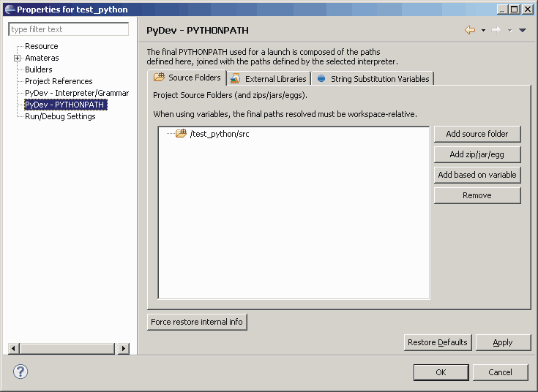Open the help question mark icon
538x392 pixels.
pyautogui.click(x=20, y=372)
